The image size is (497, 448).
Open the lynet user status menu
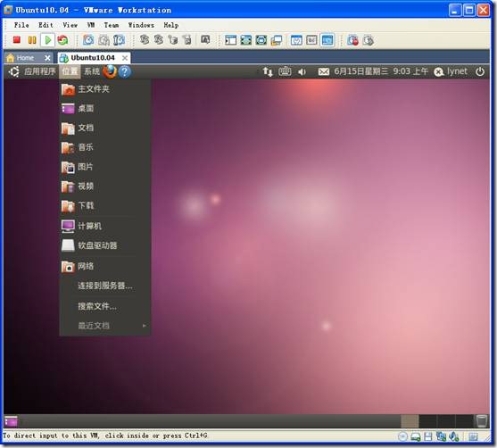point(451,71)
